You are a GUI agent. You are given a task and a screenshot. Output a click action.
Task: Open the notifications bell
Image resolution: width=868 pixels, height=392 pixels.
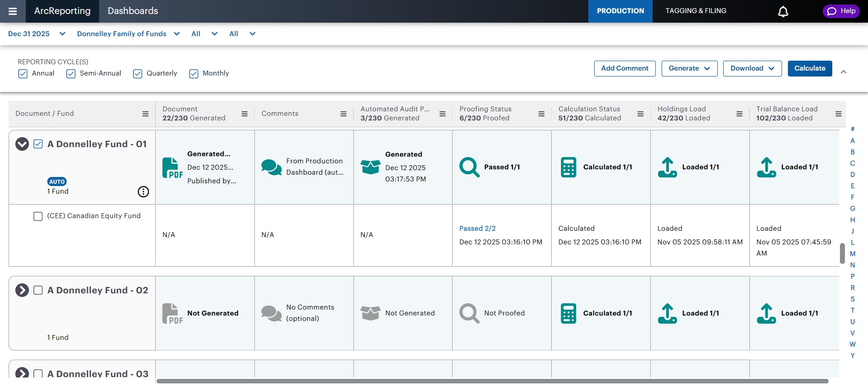pos(783,11)
